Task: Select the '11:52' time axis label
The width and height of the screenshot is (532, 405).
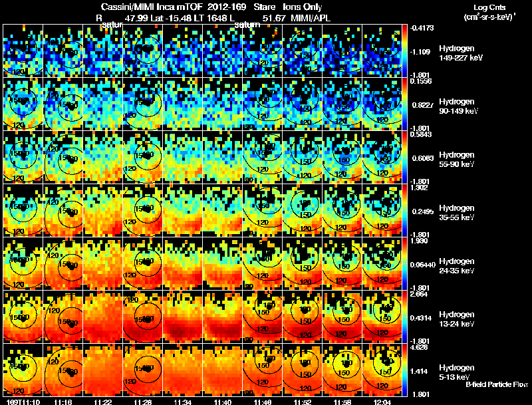Action: point(303,402)
